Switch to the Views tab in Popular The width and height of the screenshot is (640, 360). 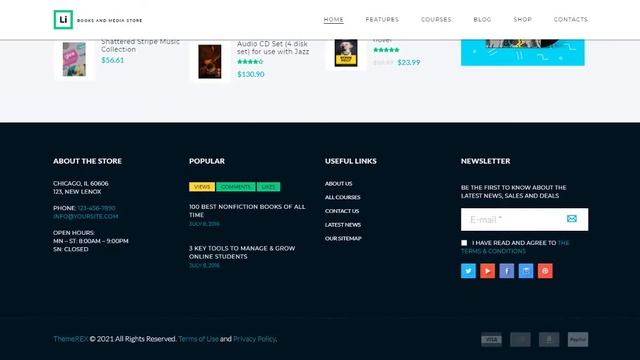tap(202, 187)
